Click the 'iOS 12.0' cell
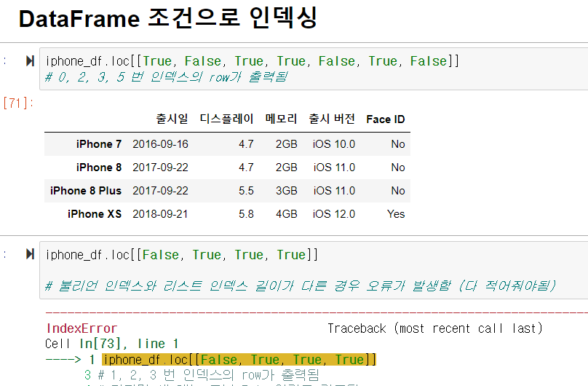Image resolution: width=588 pixels, height=386 pixels. 334,214
